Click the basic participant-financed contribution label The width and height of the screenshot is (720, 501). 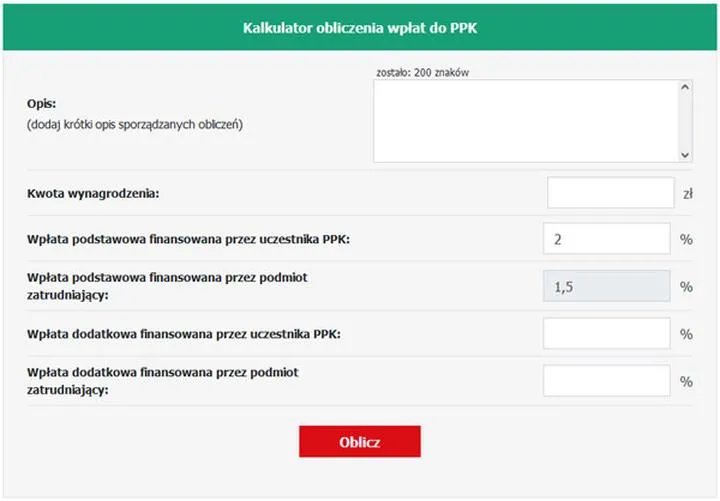point(189,240)
